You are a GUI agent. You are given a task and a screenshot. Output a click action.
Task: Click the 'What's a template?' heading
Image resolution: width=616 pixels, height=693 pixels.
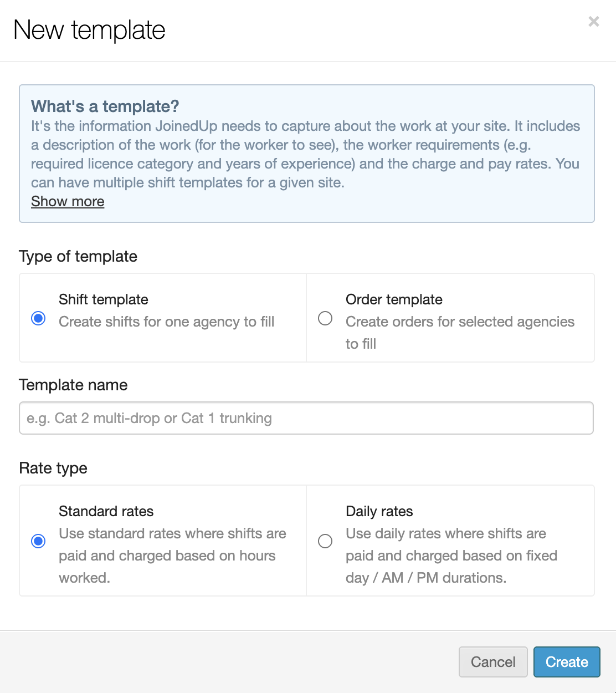[x=105, y=106]
